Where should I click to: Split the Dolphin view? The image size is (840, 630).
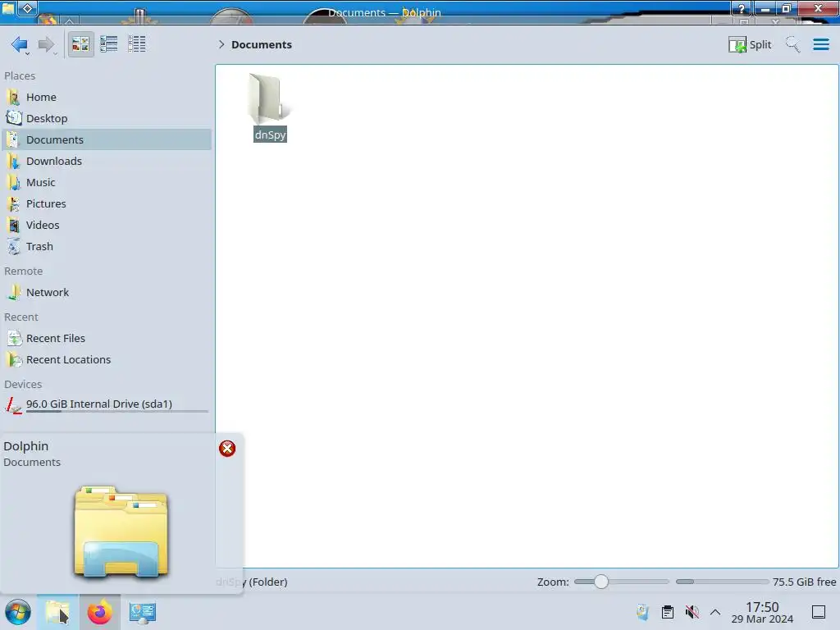[x=750, y=44]
